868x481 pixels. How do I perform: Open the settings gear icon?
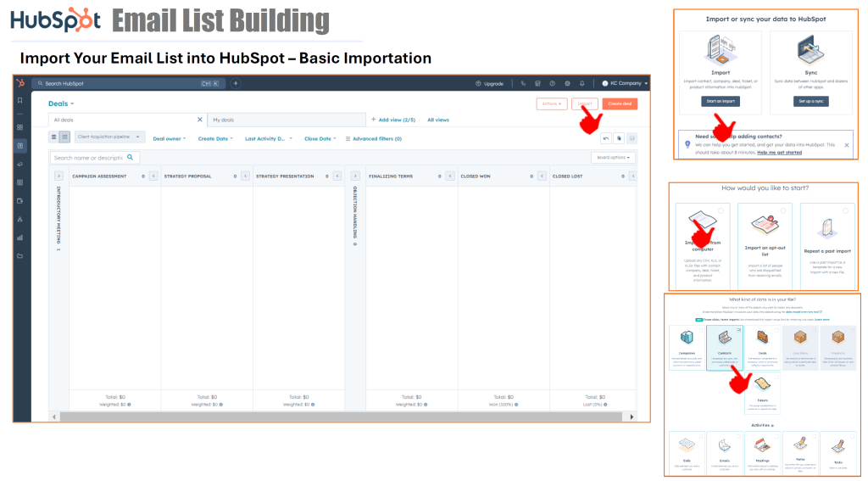tap(567, 83)
